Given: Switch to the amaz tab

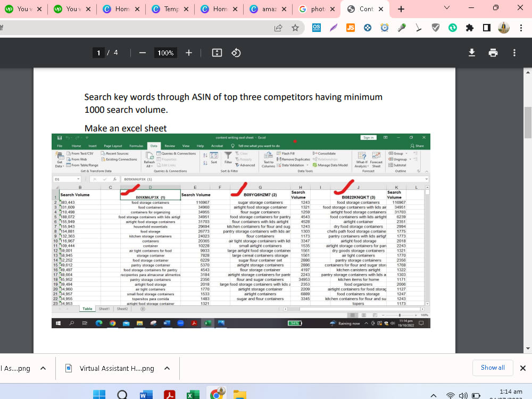Looking at the screenshot, I should click(268, 9).
